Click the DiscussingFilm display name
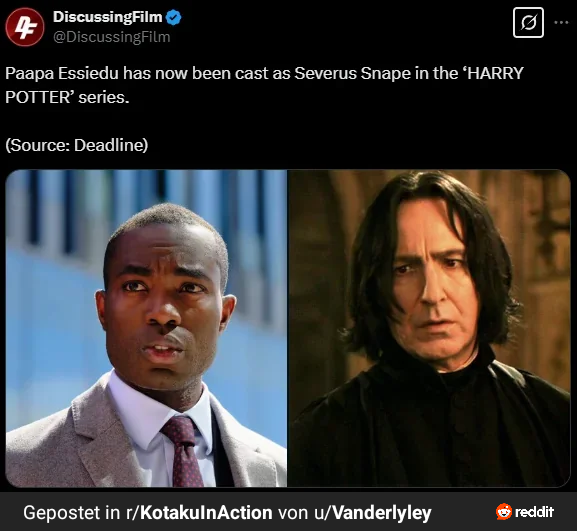This screenshot has height=531, width=577. coord(107,17)
